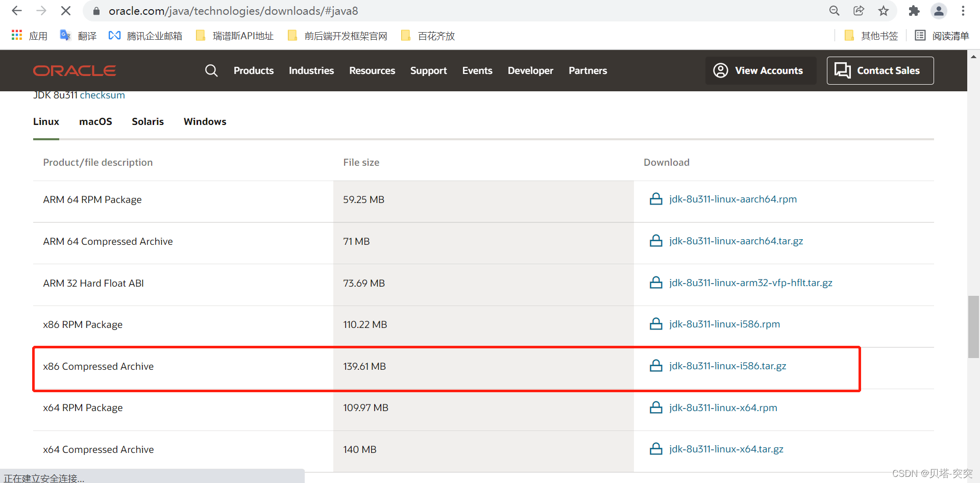Screen dimensions: 980x483
Task: Open the Developer menu
Action: point(530,70)
